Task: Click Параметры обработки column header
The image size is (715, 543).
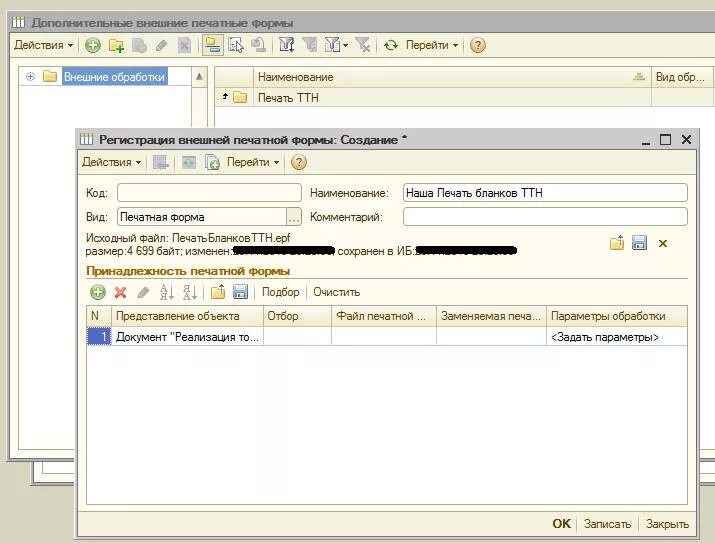Action: [x=617, y=316]
